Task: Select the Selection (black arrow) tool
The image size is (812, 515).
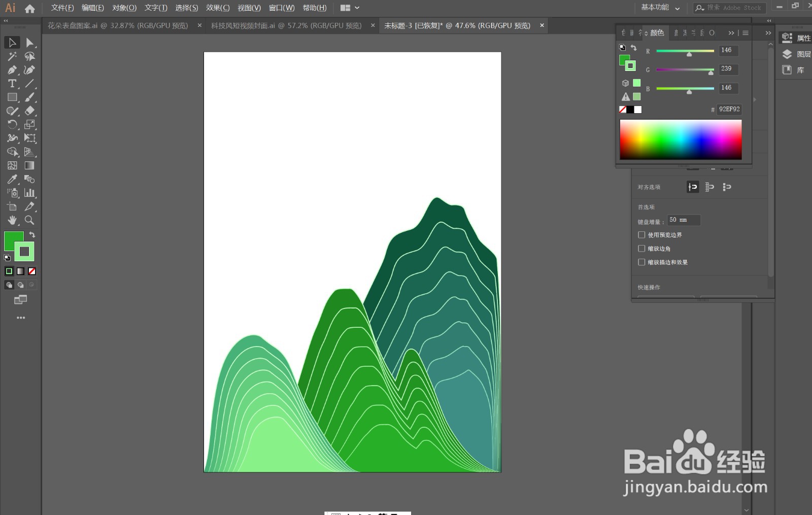Action: (x=12, y=43)
